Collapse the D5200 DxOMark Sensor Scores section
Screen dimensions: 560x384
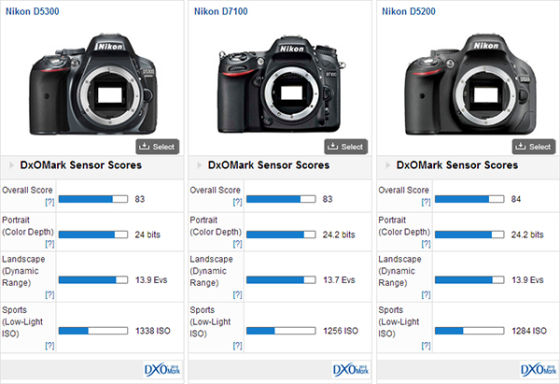coord(388,165)
